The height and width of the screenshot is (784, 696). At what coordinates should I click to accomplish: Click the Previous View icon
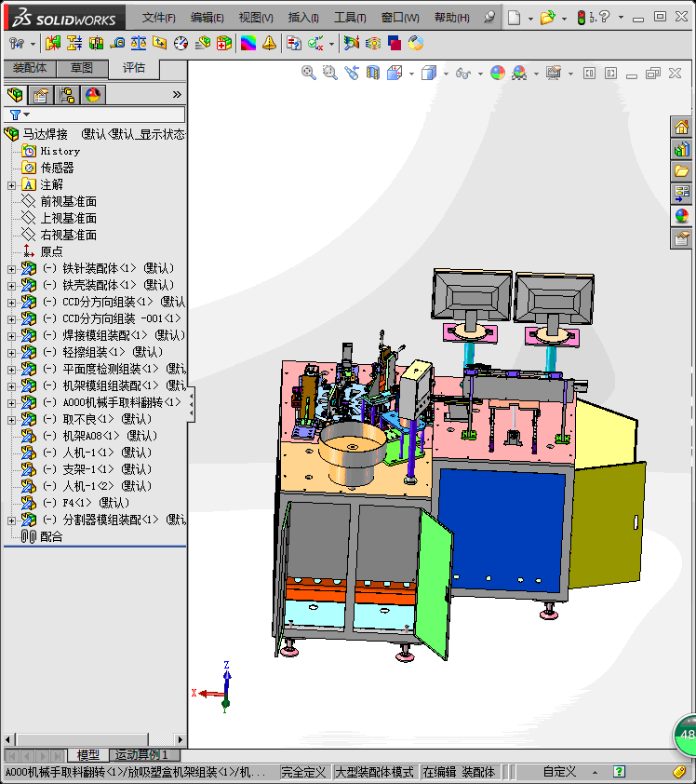tap(352, 73)
